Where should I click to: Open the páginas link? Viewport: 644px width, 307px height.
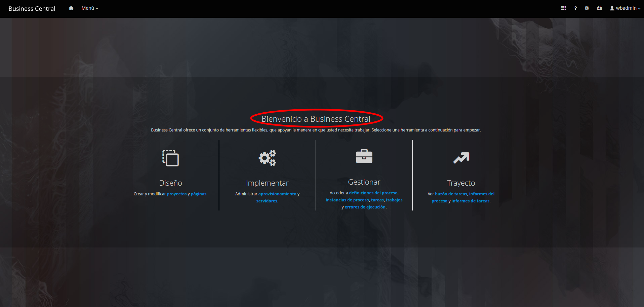(x=199, y=194)
